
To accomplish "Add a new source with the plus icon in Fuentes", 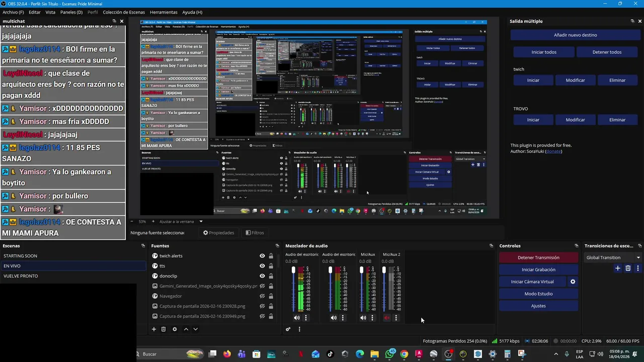I will tap(154, 329).
